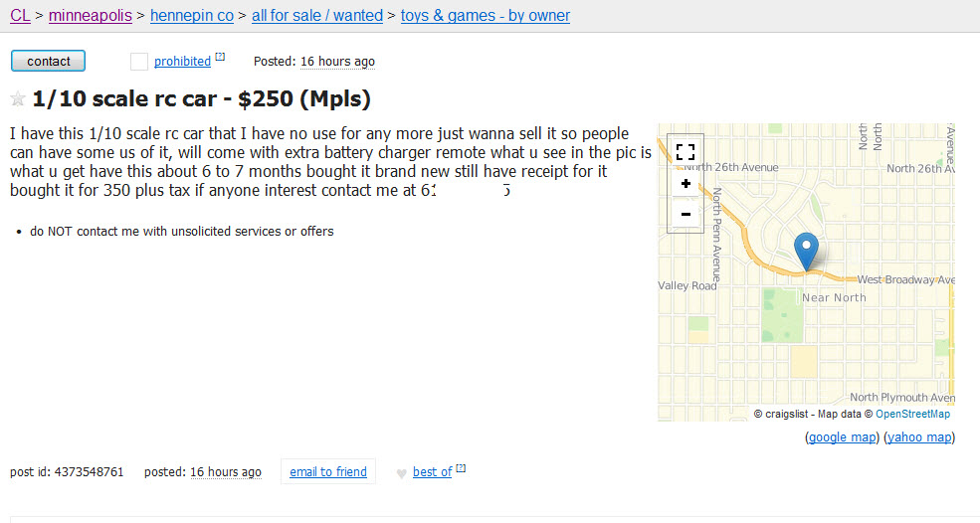980x523 pixels.
Task: Click the contact button
Action: (x=48, y=61)
